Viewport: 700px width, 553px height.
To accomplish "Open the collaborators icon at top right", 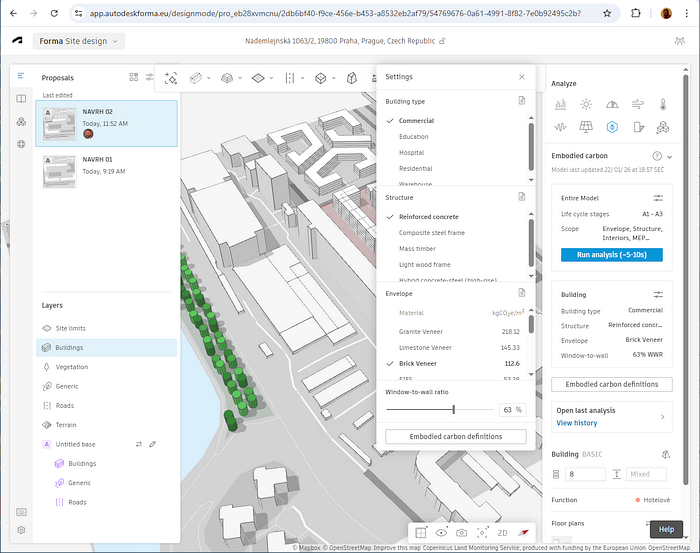I will [679, 41].
